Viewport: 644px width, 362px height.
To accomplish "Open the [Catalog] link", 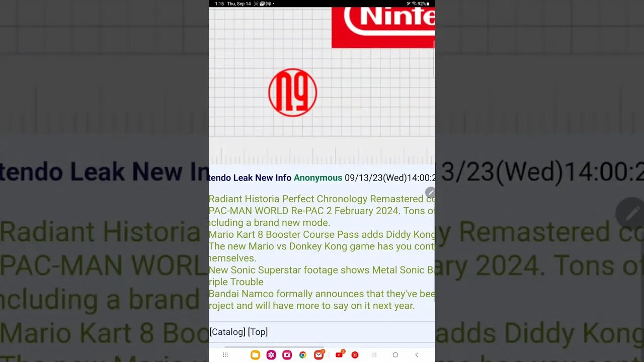I will (227, 332).
